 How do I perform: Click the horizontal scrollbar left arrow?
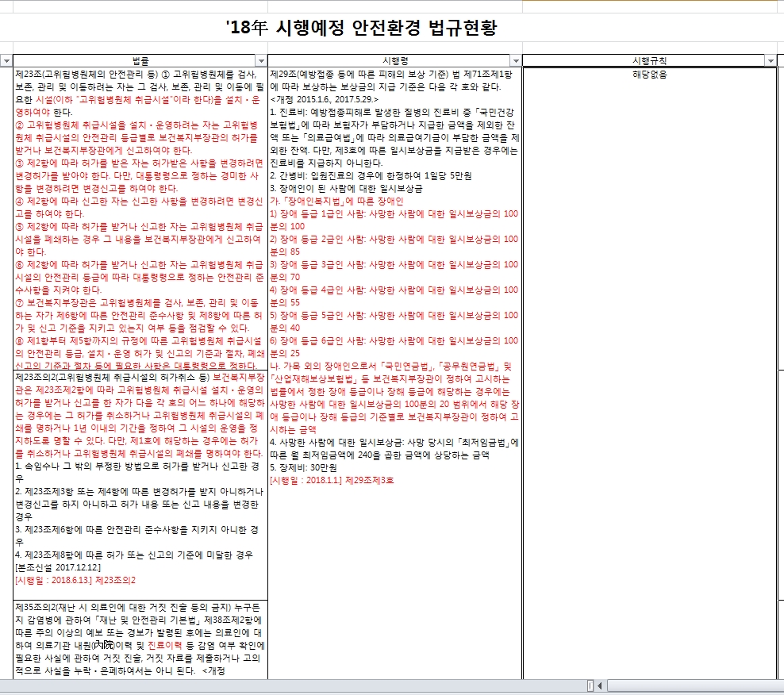[601, 685]
